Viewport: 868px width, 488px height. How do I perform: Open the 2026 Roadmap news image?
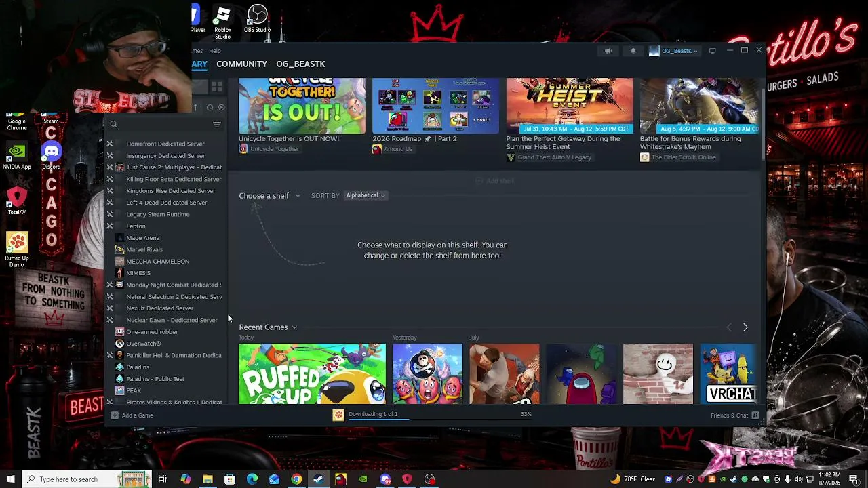tap(435, 105)
